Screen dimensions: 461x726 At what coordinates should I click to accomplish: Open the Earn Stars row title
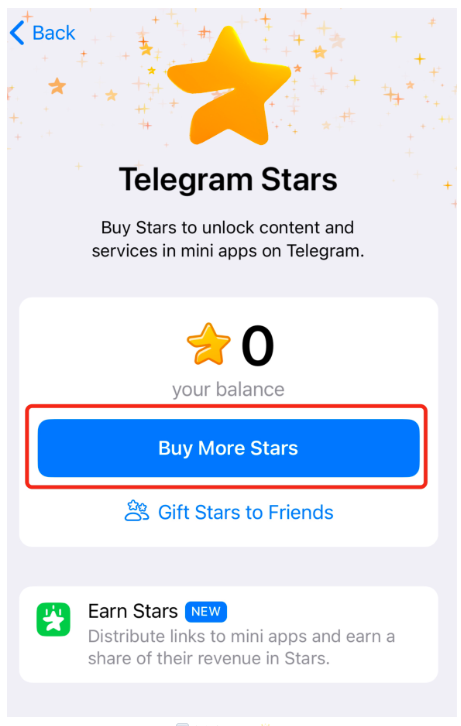[x=133, y=611]
